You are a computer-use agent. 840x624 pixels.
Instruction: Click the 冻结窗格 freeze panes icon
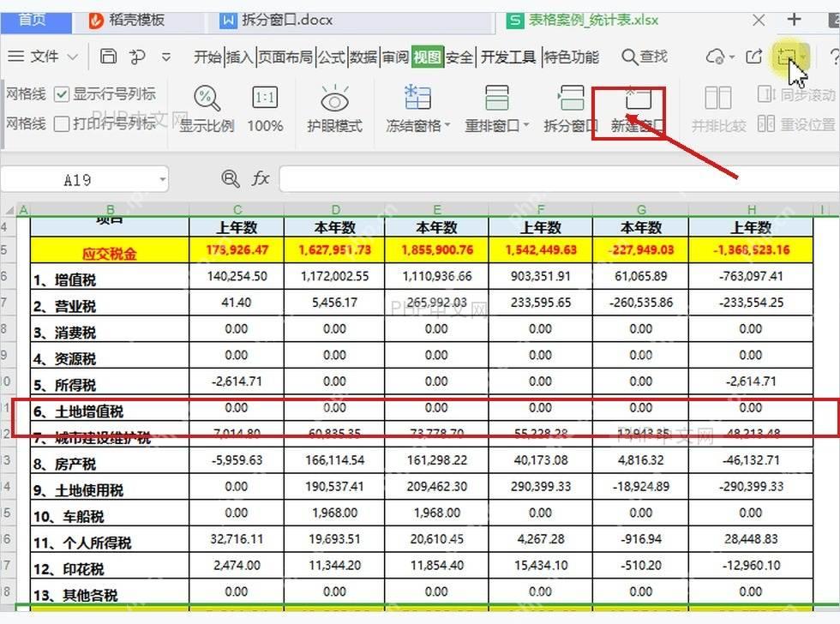pos(417,98)
